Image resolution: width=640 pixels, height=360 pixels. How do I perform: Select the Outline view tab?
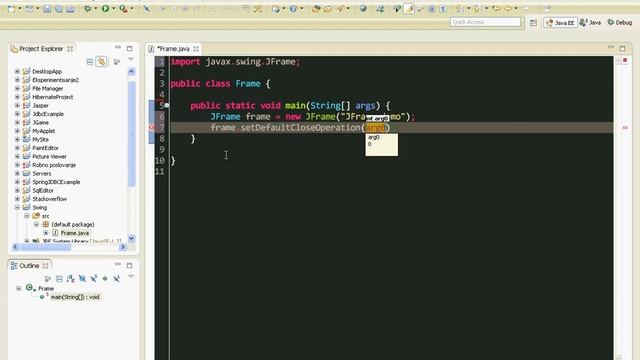pos(29,266)
